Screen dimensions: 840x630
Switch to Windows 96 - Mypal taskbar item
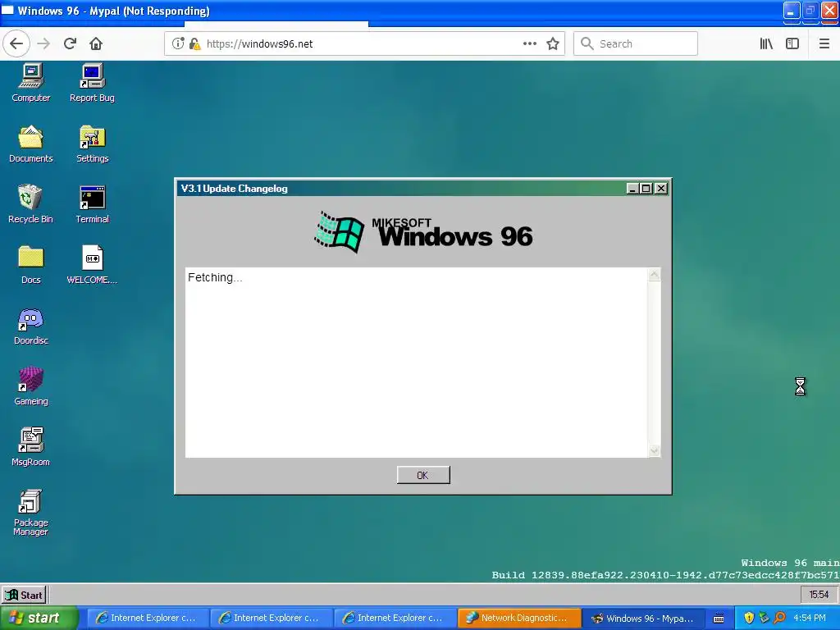point(642,619)
